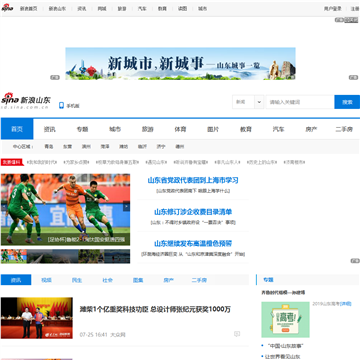
Task: Click the dropdown arrow beside 新闻
Action: pos(259,102)
